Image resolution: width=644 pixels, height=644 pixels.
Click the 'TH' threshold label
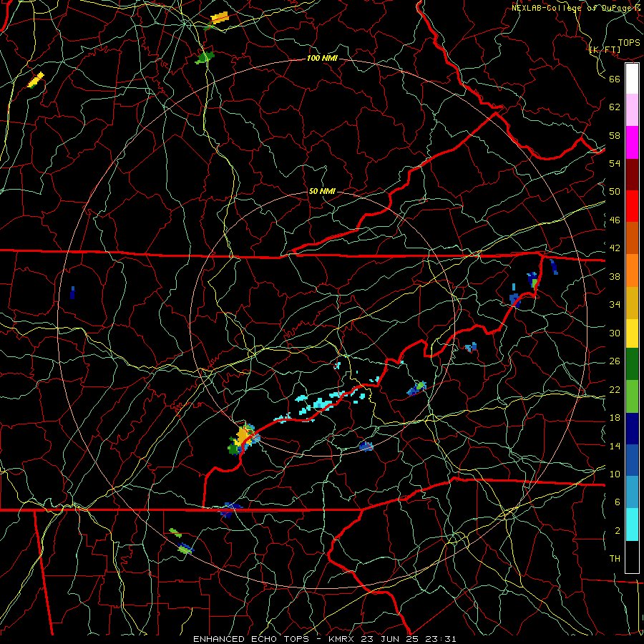[x=615, y=559]
